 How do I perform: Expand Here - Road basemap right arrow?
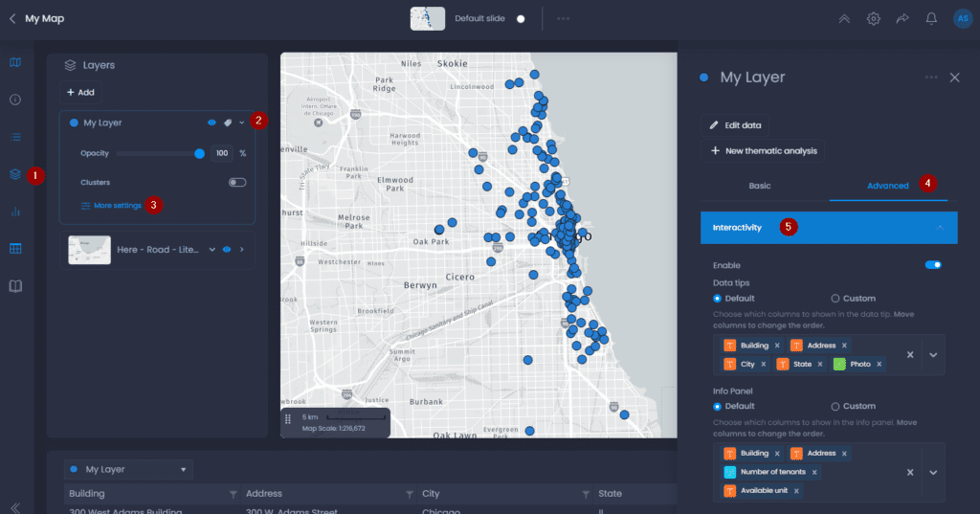coord(242,250)
